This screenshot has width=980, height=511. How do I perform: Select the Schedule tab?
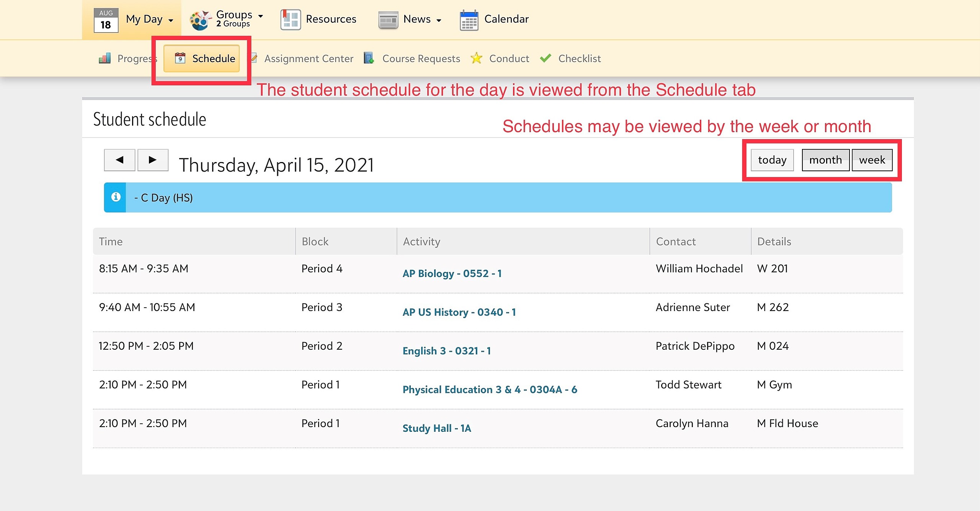tap(202, 59)
